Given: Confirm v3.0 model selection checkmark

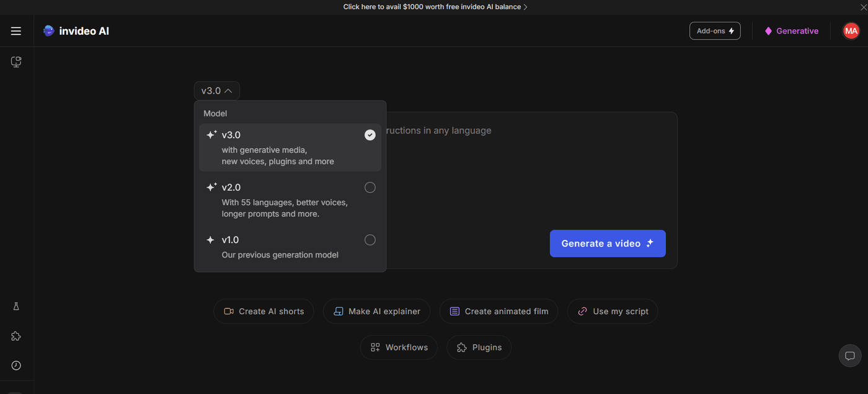Looking at the screenshot, I should click(370, 134).
